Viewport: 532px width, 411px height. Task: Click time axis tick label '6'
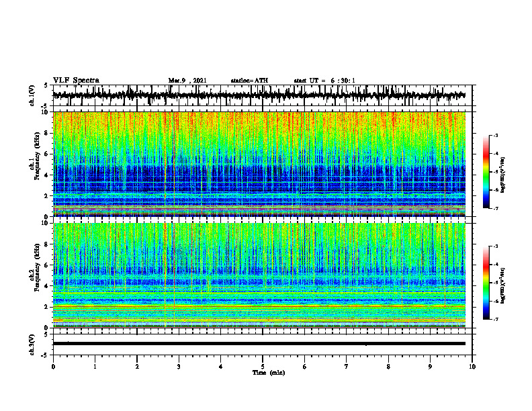(x=305, y=367)
